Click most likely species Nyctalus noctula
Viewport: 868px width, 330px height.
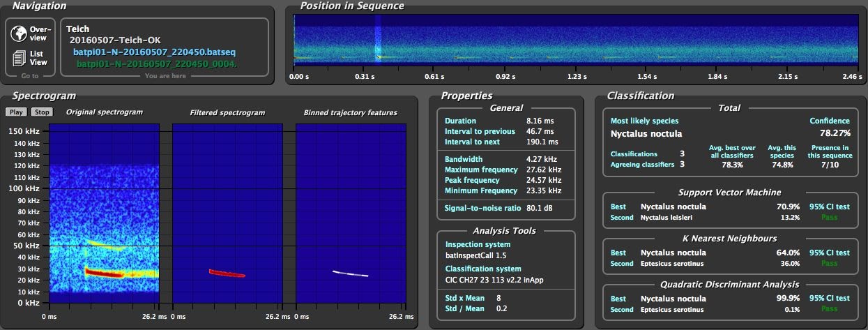click(646, 133)
